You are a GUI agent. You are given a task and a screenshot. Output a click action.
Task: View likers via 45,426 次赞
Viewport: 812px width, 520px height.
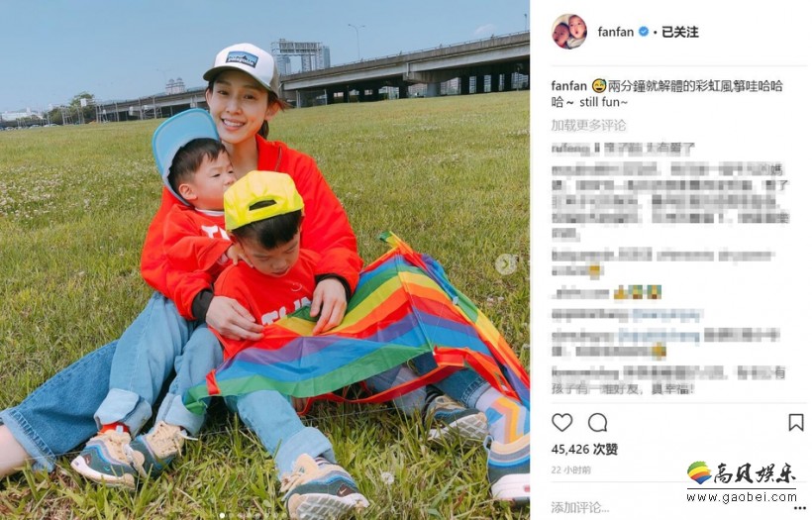tap(584, 449)
